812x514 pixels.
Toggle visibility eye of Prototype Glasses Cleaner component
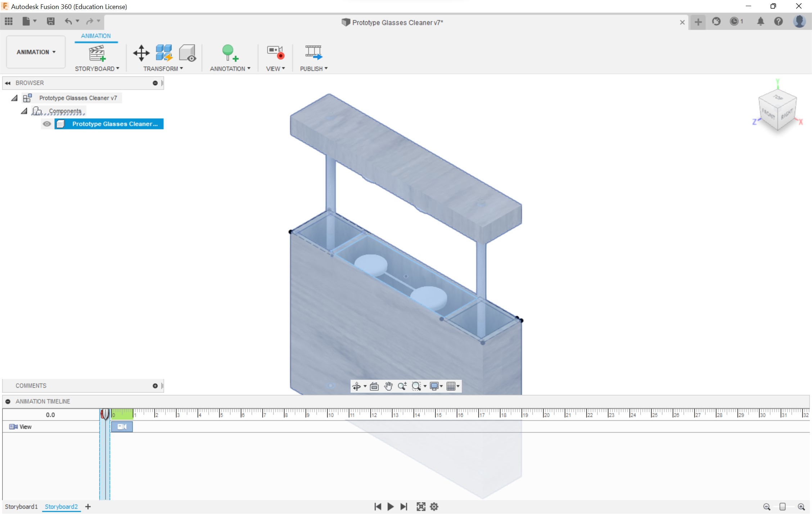[x=47, y=124]
